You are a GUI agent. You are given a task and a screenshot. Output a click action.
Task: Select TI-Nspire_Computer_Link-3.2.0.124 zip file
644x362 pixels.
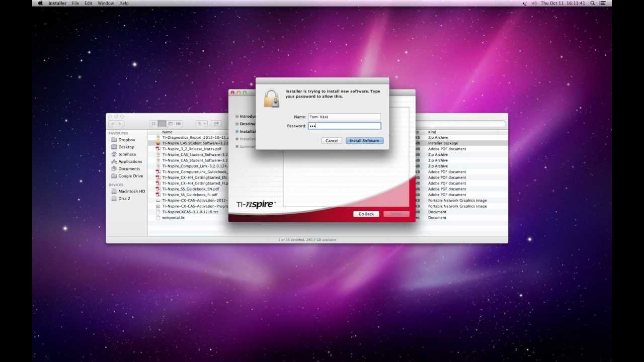(192, 166)
